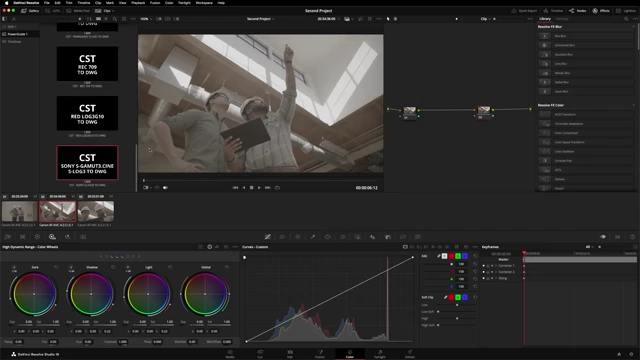The width and height of the screenshot is (640, 360).
Task: Open the Gallery panel button
Action: tap(30, 11)
